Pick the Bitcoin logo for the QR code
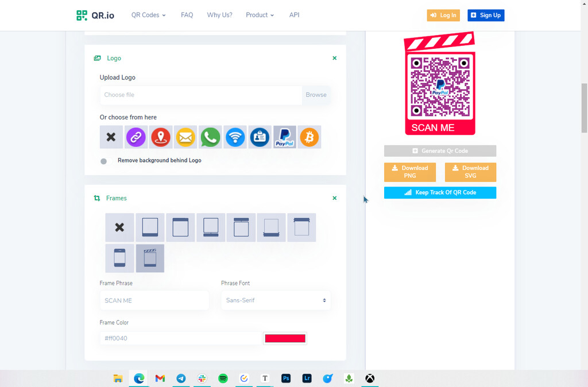 pyautogui.click(x=309, y=137)
